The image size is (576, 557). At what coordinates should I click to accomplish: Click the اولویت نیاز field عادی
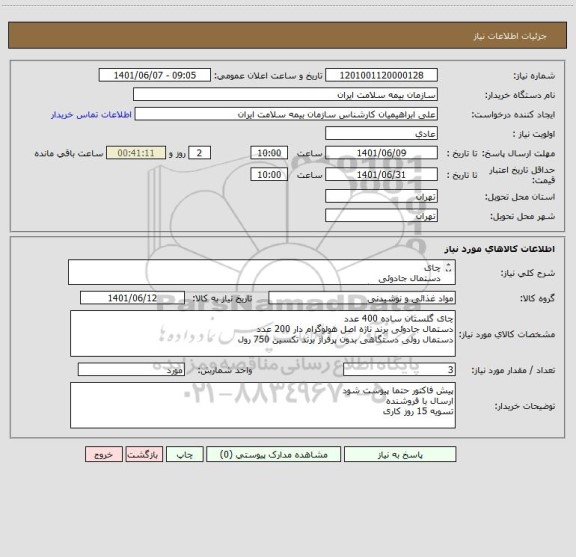pos(381,133)
